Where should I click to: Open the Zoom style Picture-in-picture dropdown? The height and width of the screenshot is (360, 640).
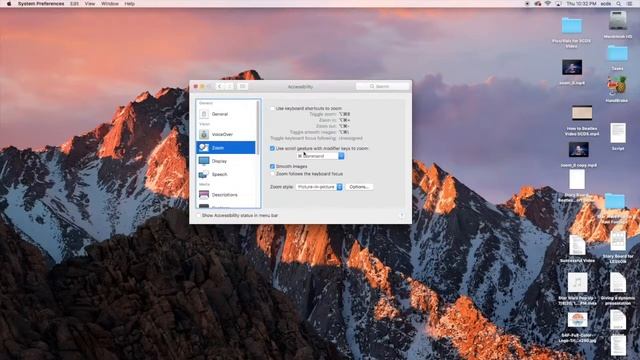pos(319,187)
